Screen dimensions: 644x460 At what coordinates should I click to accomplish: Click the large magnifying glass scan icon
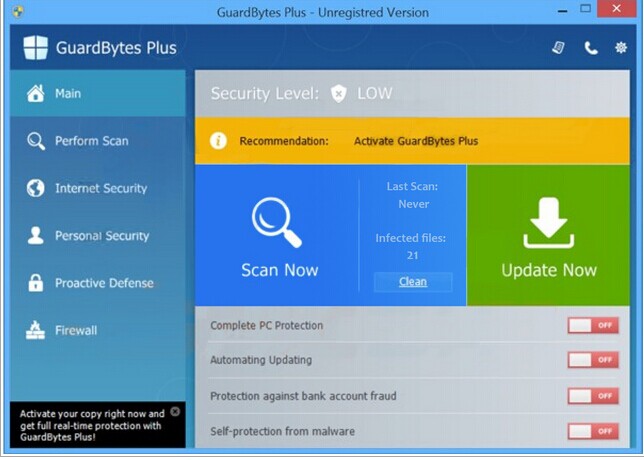[x=277, y=222]
